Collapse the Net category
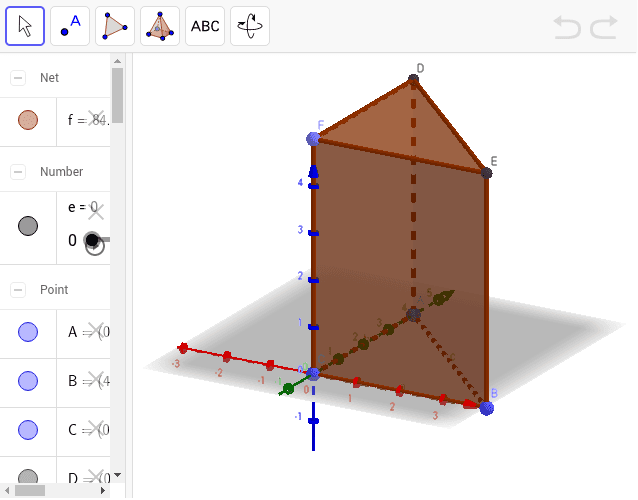Screen dimensions: 638x500 click(x=18, y=78)
